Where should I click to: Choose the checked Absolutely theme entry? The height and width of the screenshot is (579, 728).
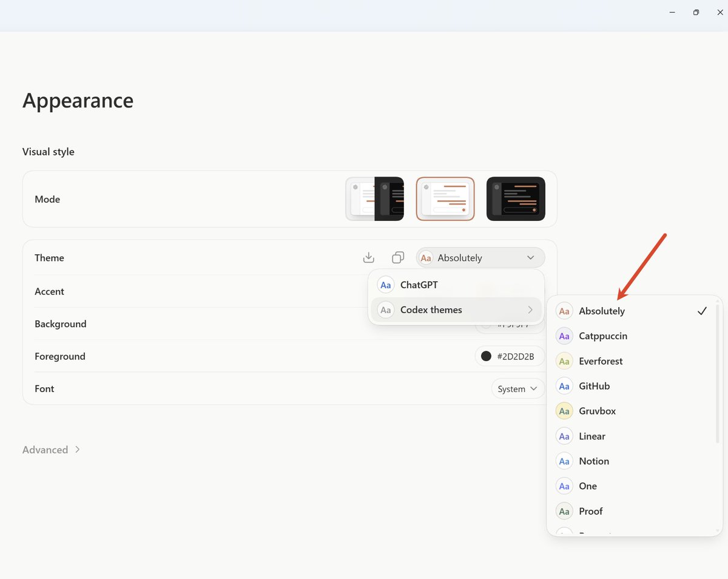(632, 311)
